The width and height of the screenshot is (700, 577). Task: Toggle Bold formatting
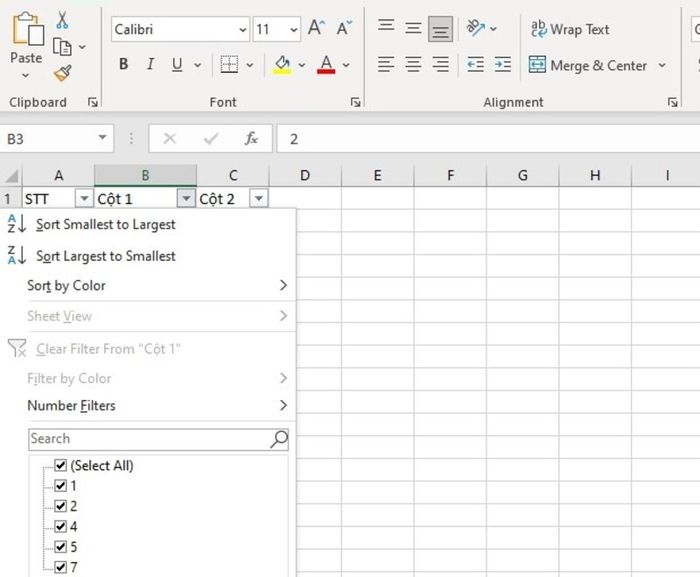[124, 64]
